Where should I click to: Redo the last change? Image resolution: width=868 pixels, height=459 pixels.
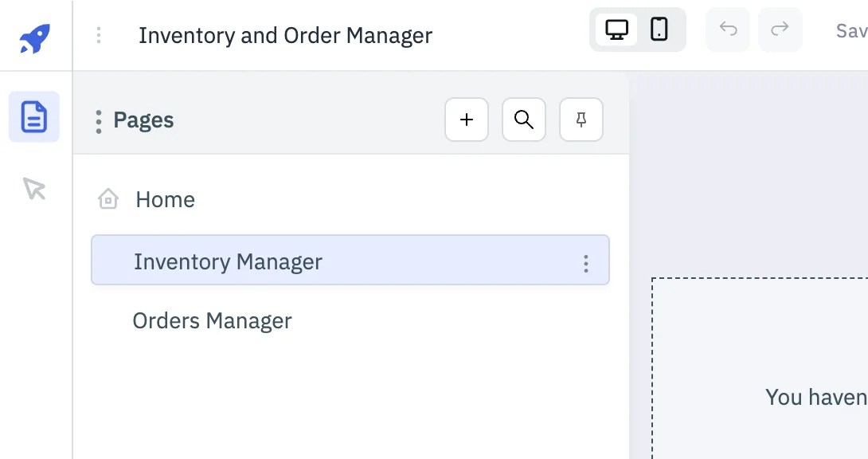(779, 29)
